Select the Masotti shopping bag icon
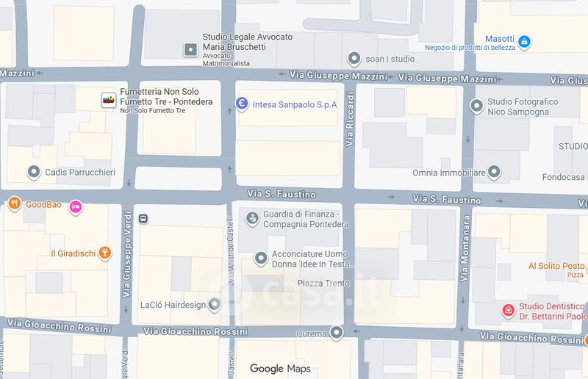 click(524, 42)
